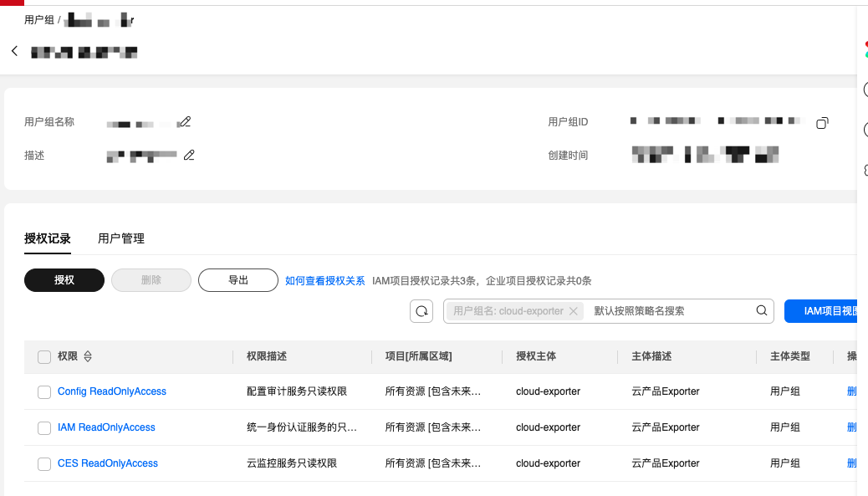Image resolution: width=868 pixels, height=496 pixels.
Task: Click the edit pencil next to 用户组名称
Action: click(186, 122)
